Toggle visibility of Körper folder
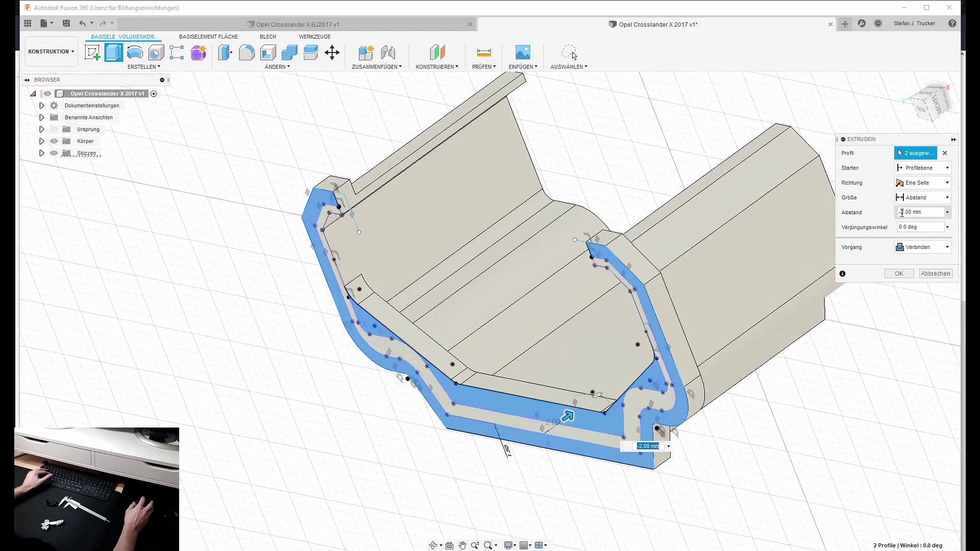The width and height of the screenshot is (980, 551). (54, 141)
